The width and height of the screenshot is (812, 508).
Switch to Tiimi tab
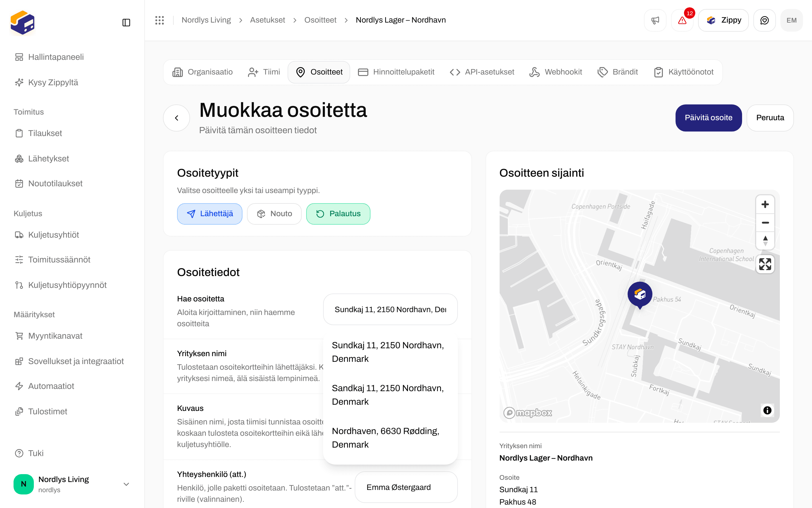[264, 72]
